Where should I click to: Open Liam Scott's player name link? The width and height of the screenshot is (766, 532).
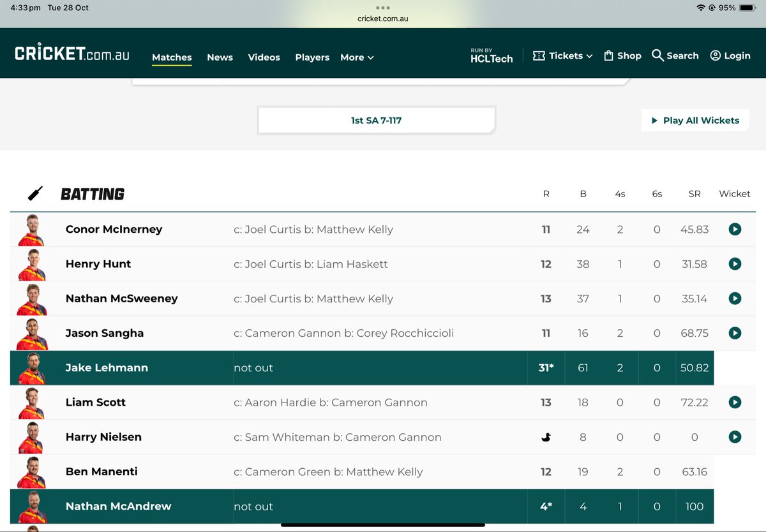pyautogui.click(x=96, y=402)
